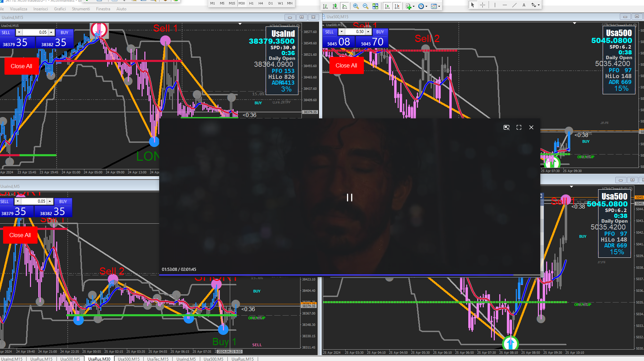Click BUY on the Usa500 M15 chart
Image resolution: width=644 pixels, height=361 pixels.
point(380,32)
